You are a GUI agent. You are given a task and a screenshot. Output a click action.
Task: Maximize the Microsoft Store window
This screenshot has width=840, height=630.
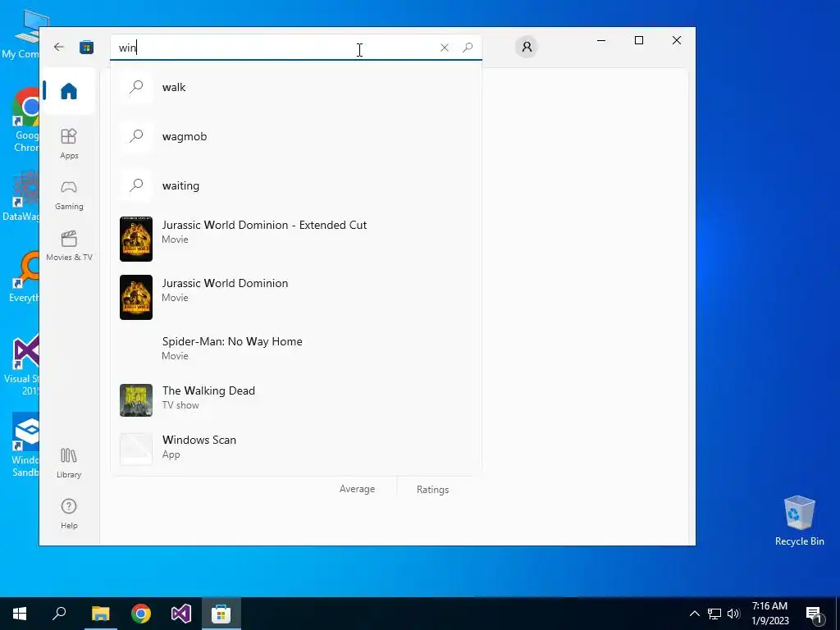638,40
